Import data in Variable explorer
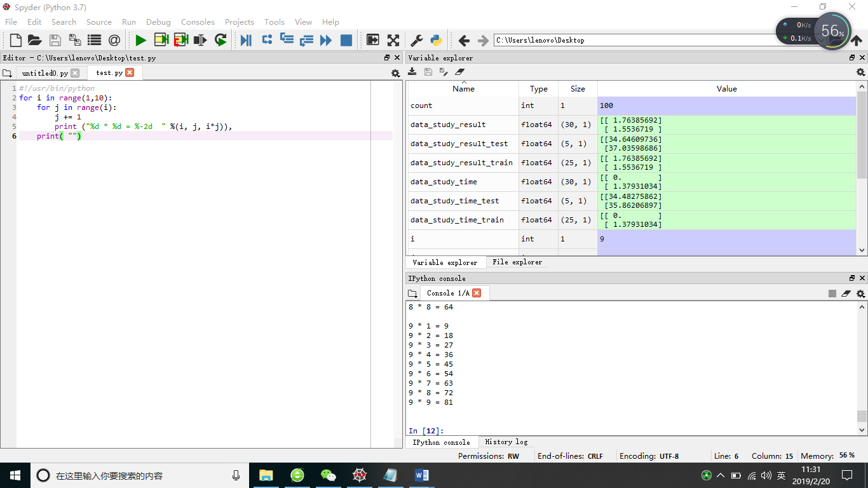 [x=412, y=72]
